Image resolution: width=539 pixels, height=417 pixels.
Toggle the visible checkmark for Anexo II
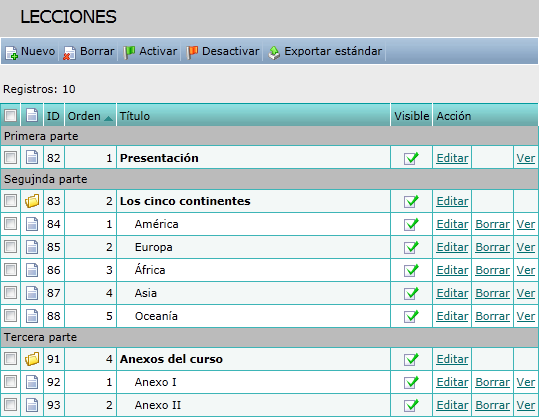click(x=411, y=405)
